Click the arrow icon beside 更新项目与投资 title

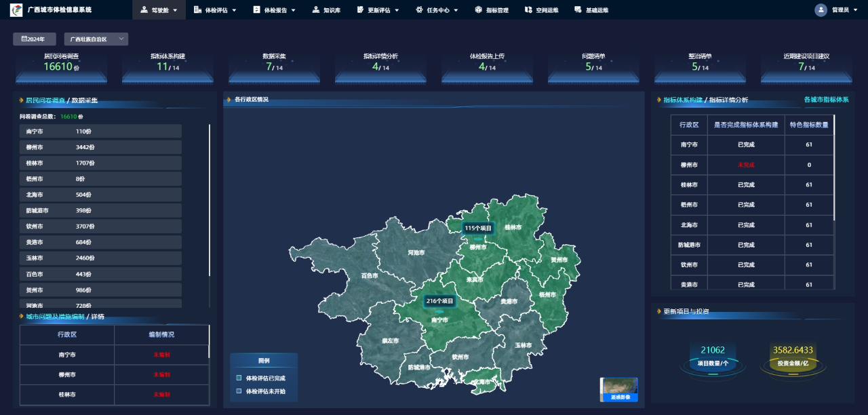pos(658,312)
